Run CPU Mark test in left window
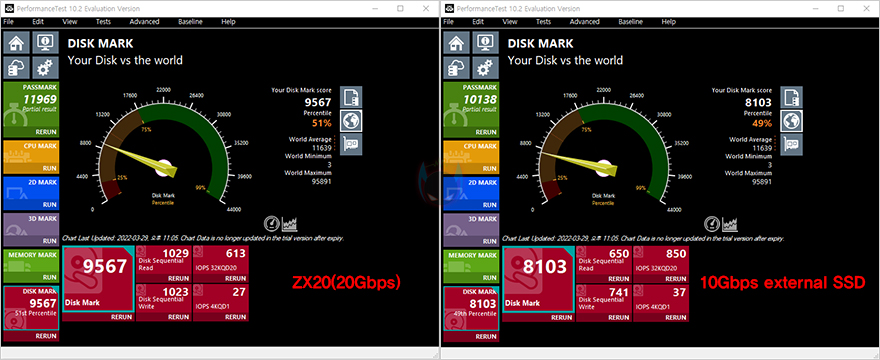Screen dimensions: 880x360 (50, 168)
